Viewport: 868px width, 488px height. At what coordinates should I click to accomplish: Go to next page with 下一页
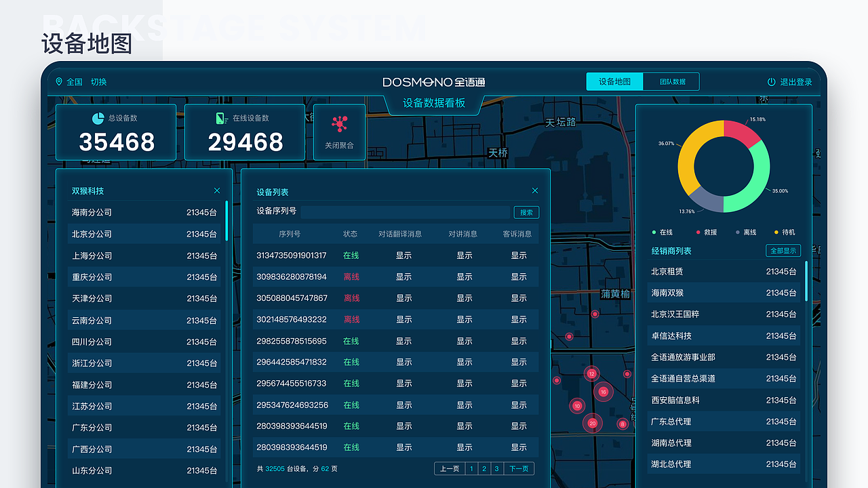(x=519, y=468)
